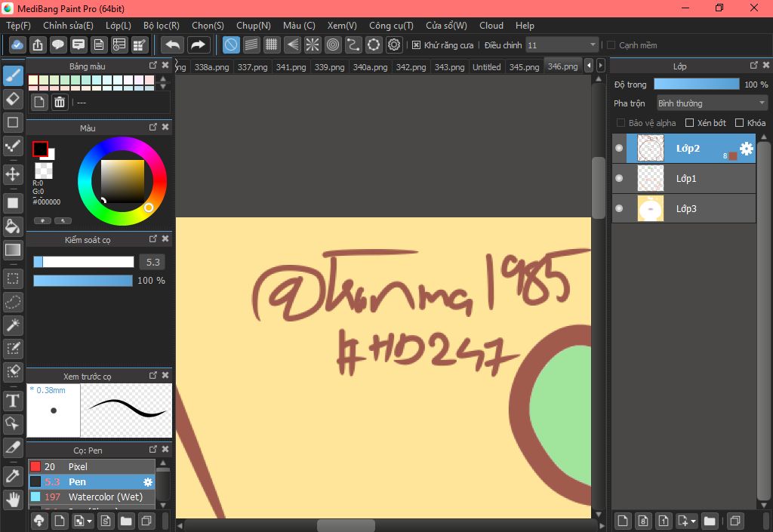Select the rectangular Select tool
The height and width of the screenshot is (532, 773).
point(13,278)
